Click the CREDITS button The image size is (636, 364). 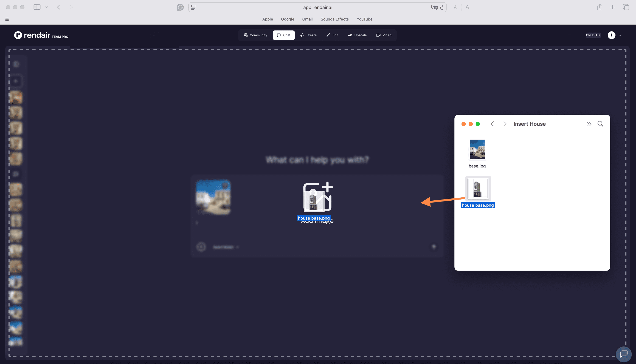coord(592,35)
